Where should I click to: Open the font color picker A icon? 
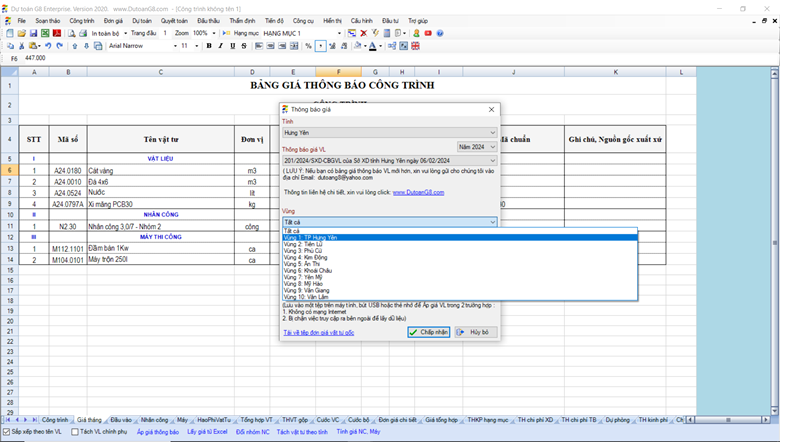372,46
